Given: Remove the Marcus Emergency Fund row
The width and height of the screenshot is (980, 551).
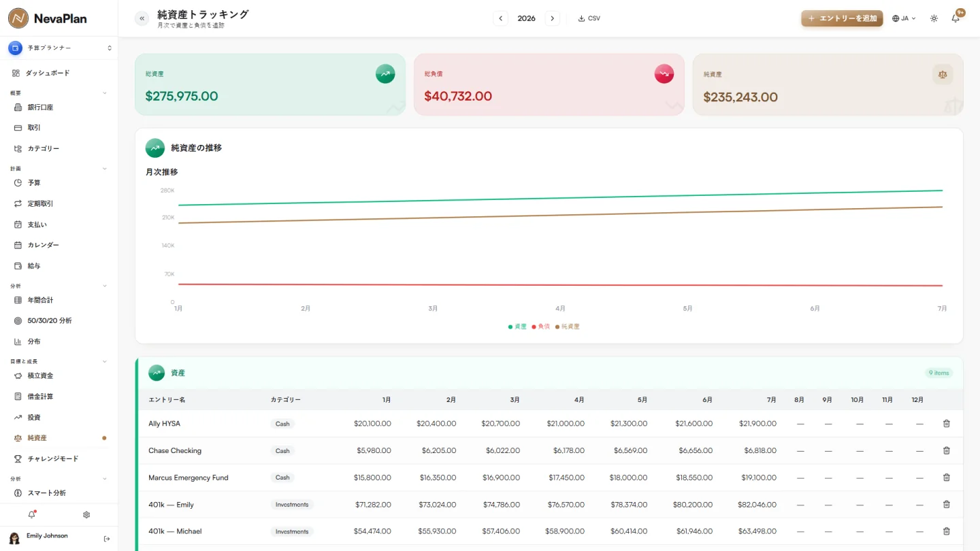Looking at the screenshot, I should [x=946, y=478].
